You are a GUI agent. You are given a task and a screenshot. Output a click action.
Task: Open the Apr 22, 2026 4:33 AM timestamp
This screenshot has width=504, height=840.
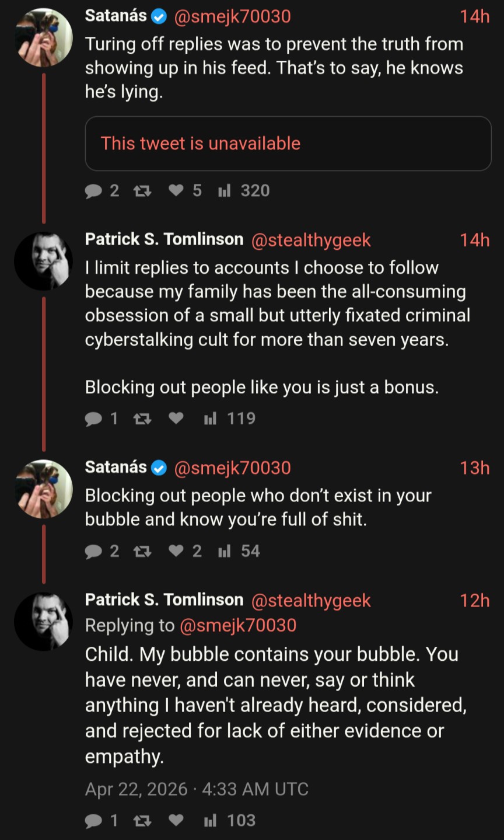[x=197, y=789]
